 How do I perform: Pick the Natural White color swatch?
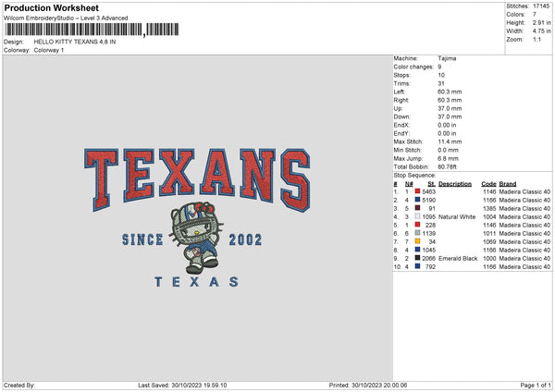tap(417, 216)
